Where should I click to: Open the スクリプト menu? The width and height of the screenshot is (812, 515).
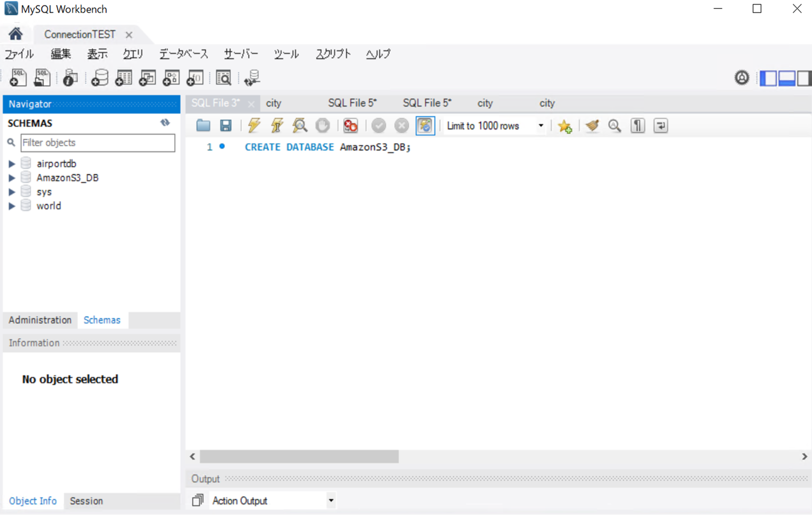coord(333,54)
